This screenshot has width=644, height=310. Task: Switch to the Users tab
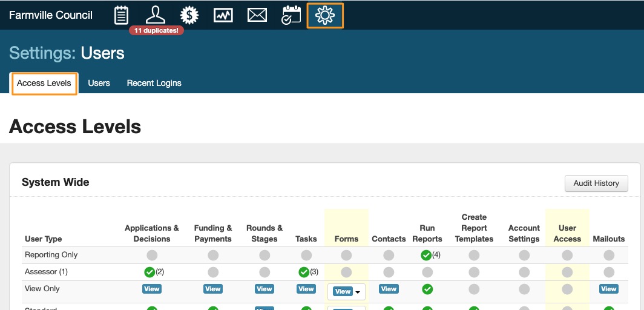99,83
